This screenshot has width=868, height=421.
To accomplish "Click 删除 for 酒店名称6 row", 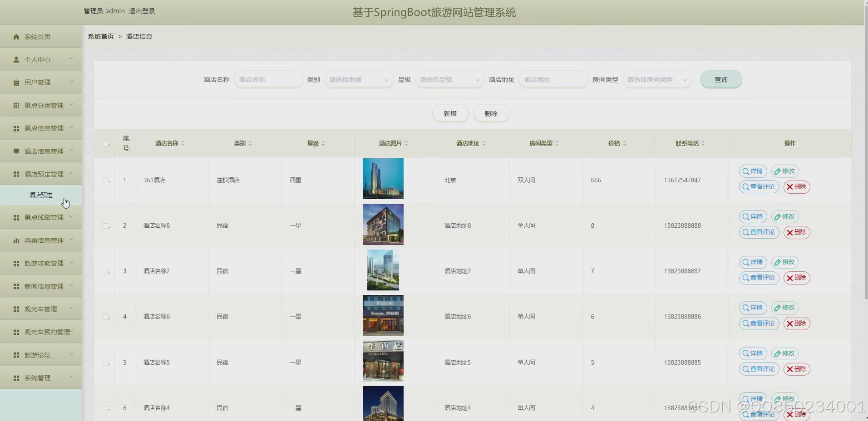I will click(797, 323).
